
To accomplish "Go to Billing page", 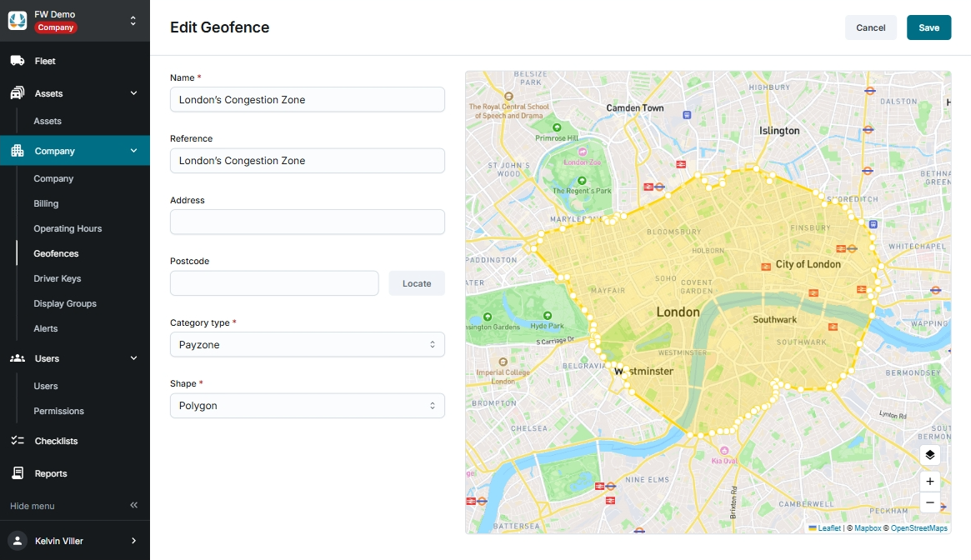I will tap(46, 203).
